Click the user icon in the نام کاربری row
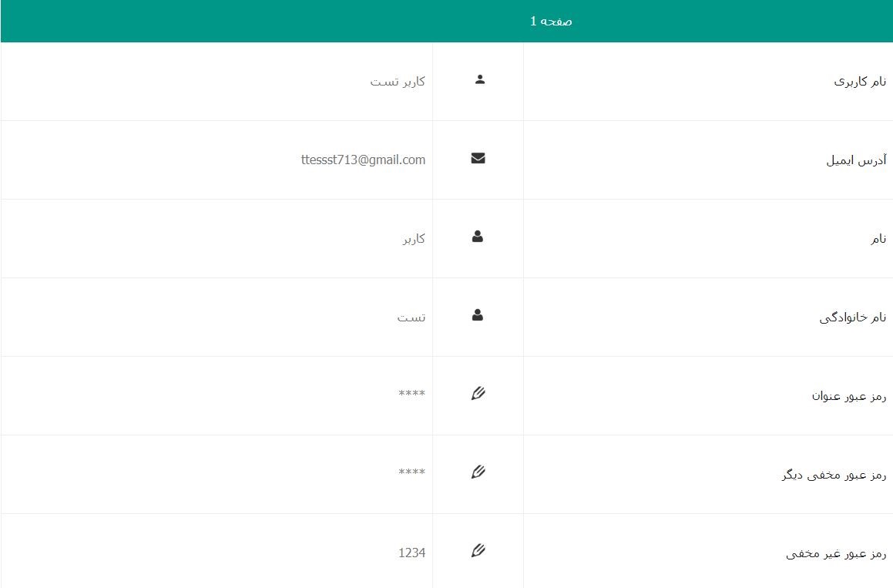Viewport: 893px width, 588px height. tap(479, 79)
